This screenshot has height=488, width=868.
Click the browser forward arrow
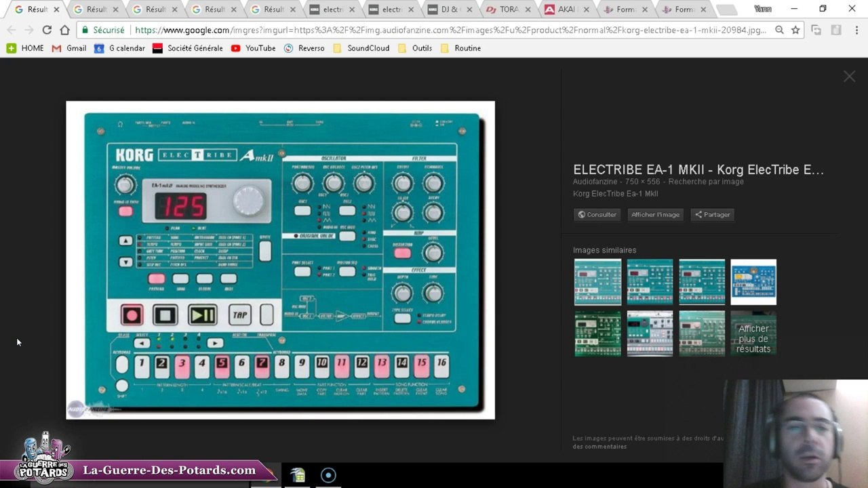pos(28,30)
